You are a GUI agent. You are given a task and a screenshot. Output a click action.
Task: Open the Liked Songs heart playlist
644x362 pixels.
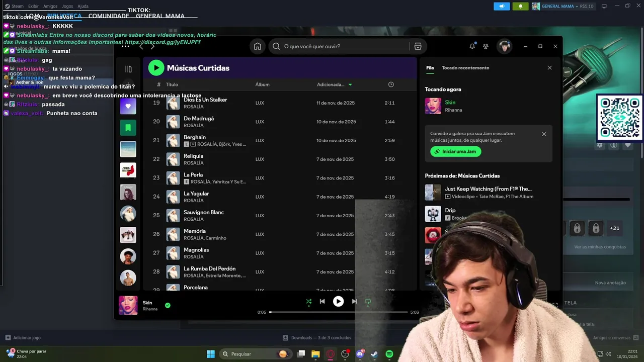(x=128, y=106)
